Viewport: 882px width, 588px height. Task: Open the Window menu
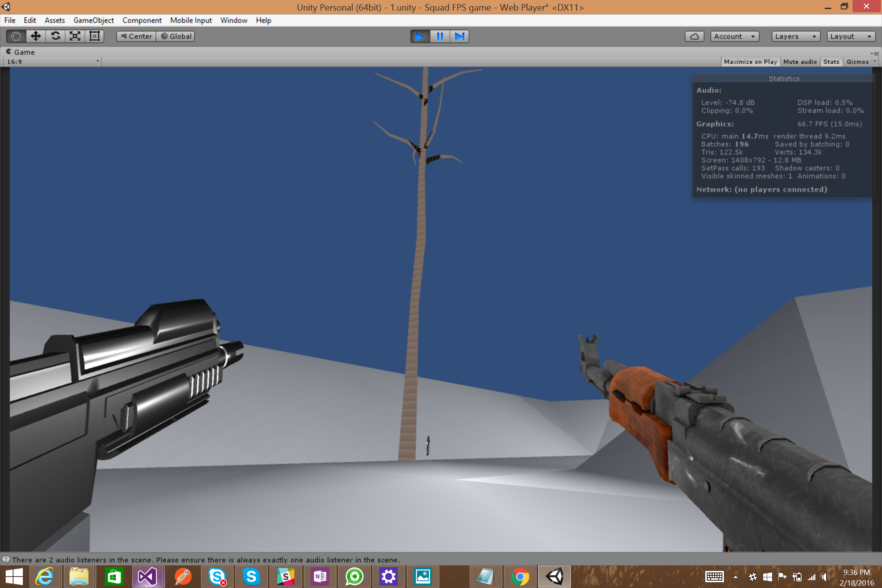click(234, 20)
